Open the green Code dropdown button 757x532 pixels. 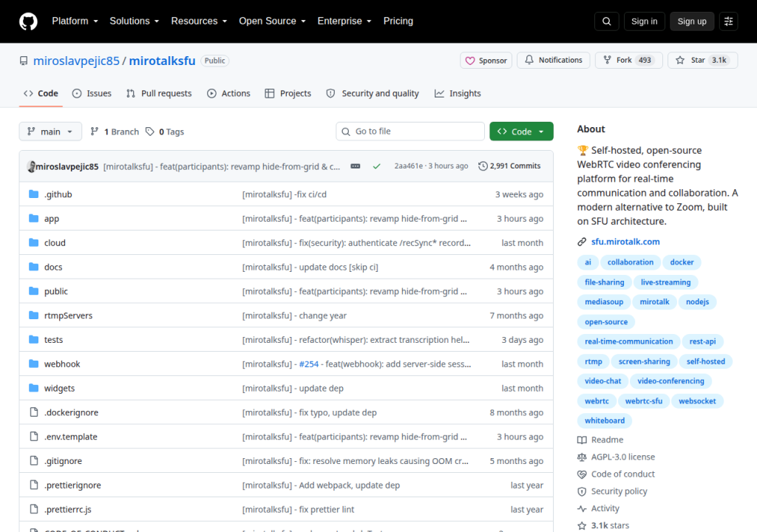tap(521, 132)
